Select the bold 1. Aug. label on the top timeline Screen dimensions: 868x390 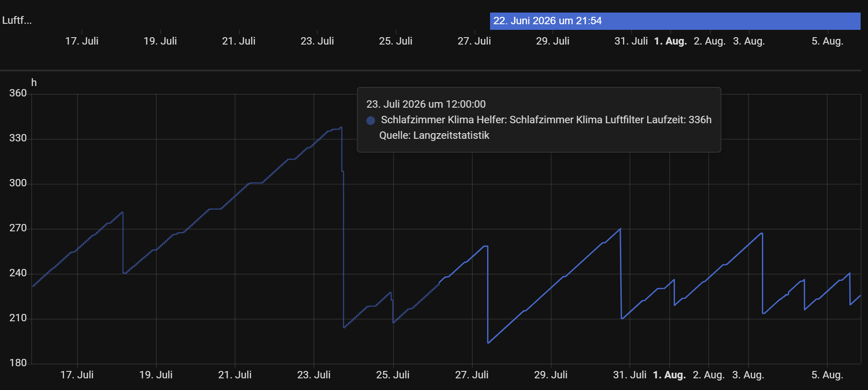point(671,41)
